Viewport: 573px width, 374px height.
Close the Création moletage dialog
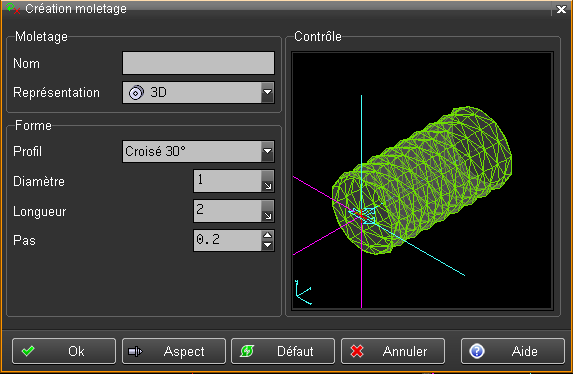[x=561, y=9]
